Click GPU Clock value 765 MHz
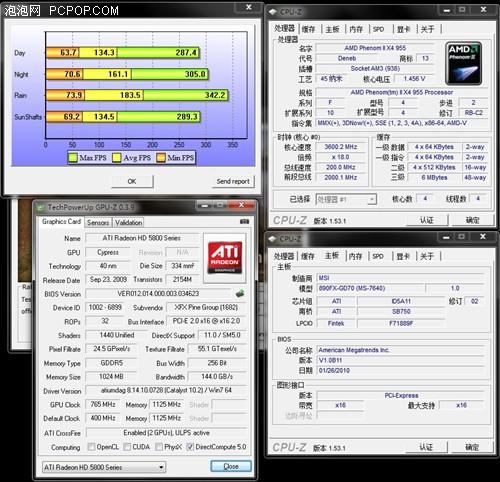Image resolution: width=500 pixels, height=482 pixels. pyautogui.click(x=103, y=404)
